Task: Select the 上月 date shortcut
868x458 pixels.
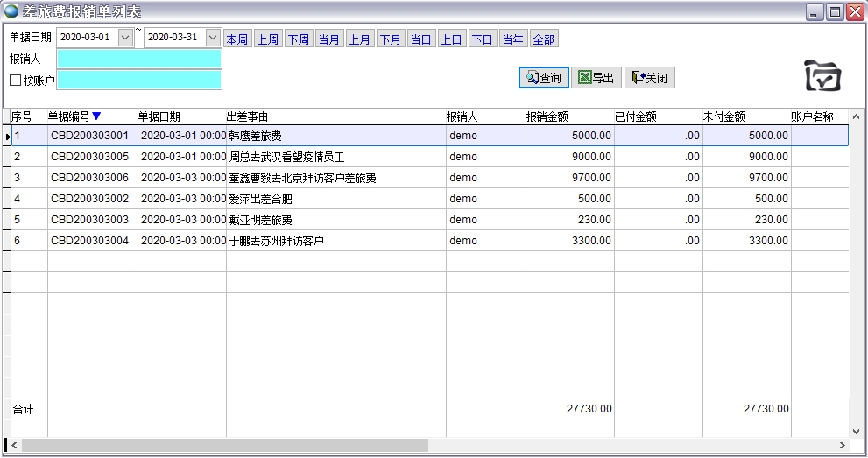Action: click(x=359, y=39)
